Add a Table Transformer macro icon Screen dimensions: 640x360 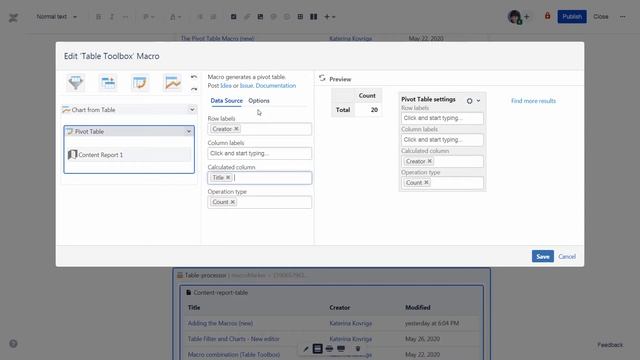[108, 82]
